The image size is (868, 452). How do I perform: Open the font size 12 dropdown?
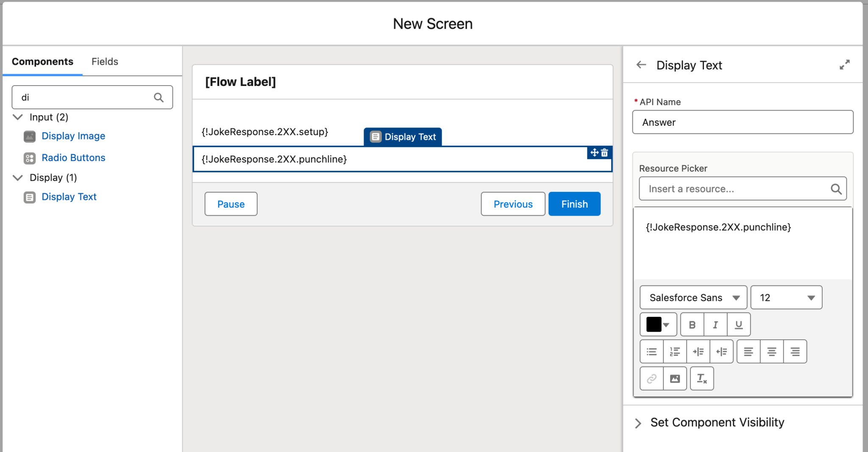(x=785, y=297)
